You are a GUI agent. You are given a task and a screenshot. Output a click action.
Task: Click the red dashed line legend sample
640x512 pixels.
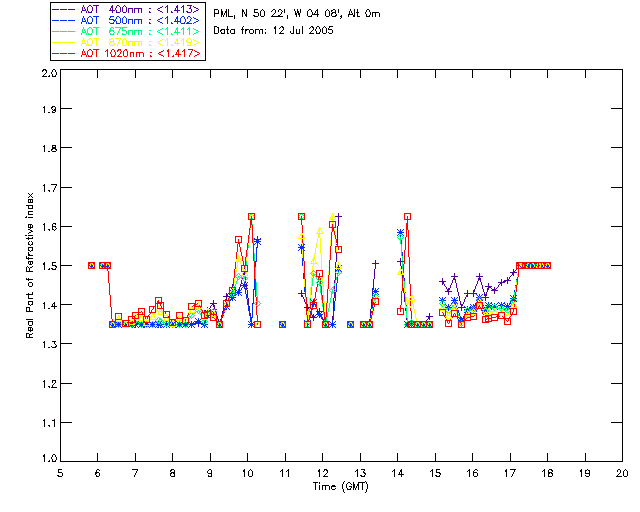[64, 53]
